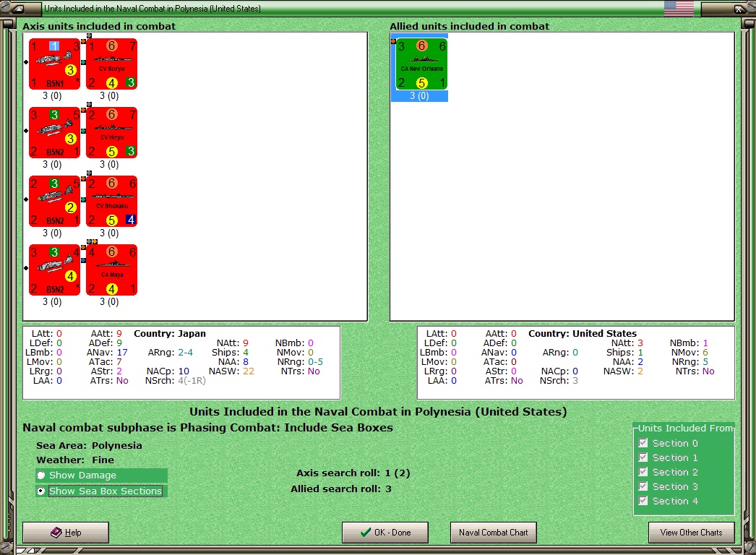This screenshot has width=756, height=555.
Task: Select the B5N2 counter beside CA Maya
Action: 54,270
